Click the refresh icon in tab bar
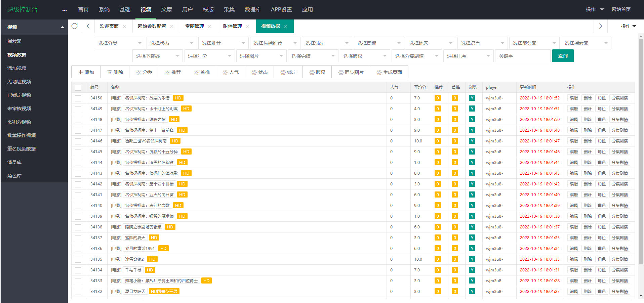644x303 pixels. (75, 26)
